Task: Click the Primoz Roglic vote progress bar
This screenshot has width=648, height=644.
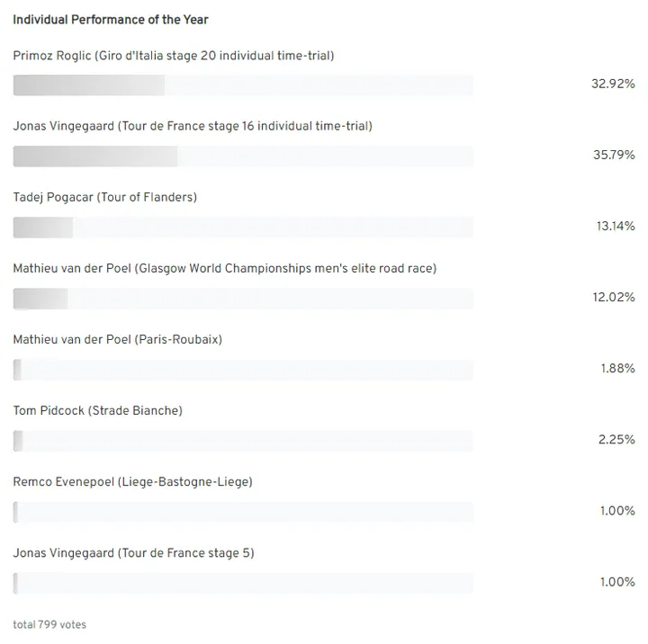Action: [x=242, y=85]
